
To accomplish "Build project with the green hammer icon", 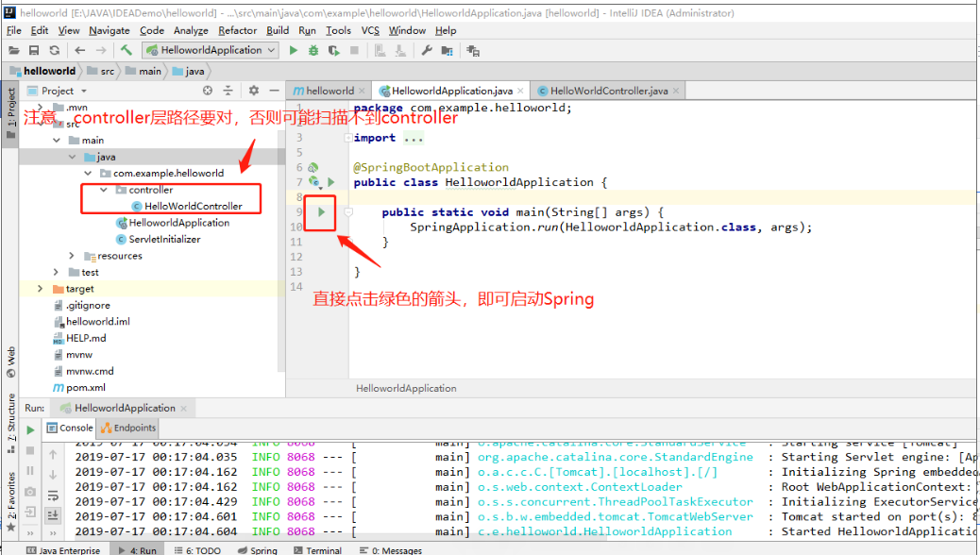I will coord(127,50).
